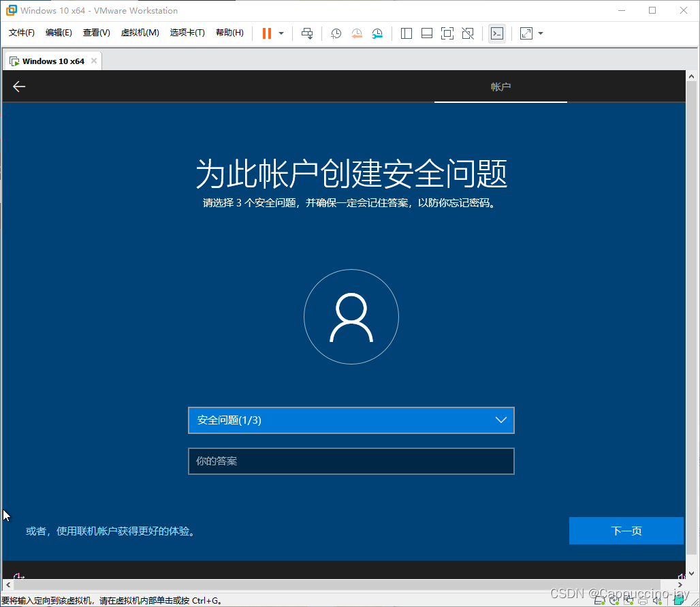Open the 帮助(H) menu
This screenshot has width=700, height=607.
[x=229, y=33]
